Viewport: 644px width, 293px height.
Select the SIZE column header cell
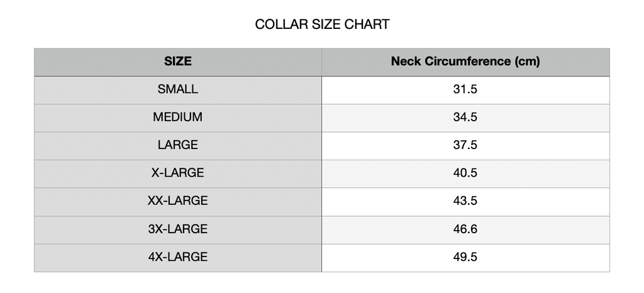click(178, 62)
